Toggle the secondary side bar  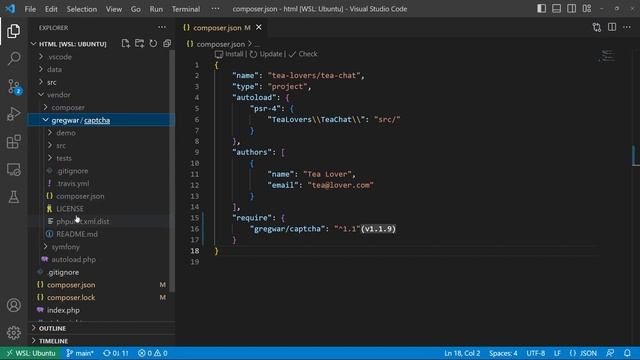click(x=571, y=9)
